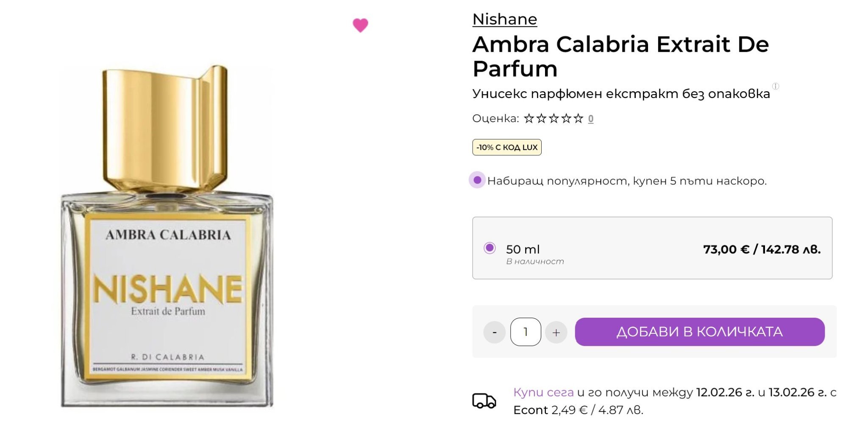The width and height of the screenshot is (868, 428).
Task: Open review count link next to stars
Action: coord(591,119)
